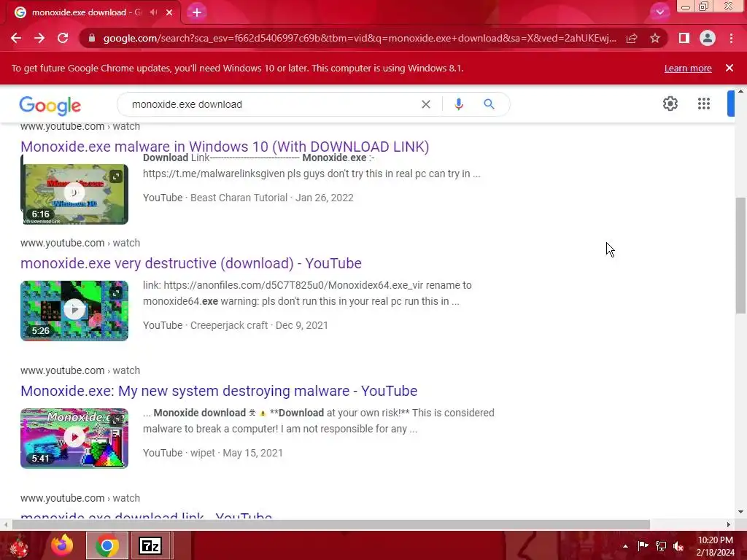Open network status tray icon
Image resolution: width=747 pixels, height=560 pixels.
click(661, 546)
